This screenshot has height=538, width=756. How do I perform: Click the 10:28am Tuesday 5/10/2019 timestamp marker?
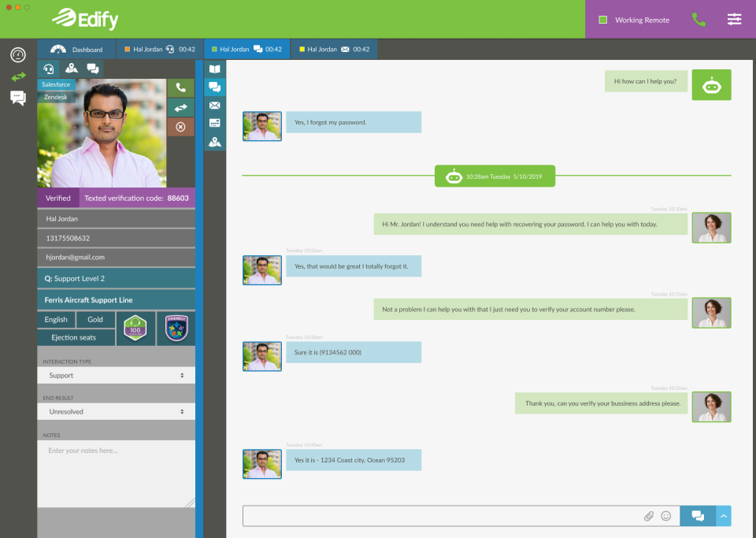pos(495,176)
